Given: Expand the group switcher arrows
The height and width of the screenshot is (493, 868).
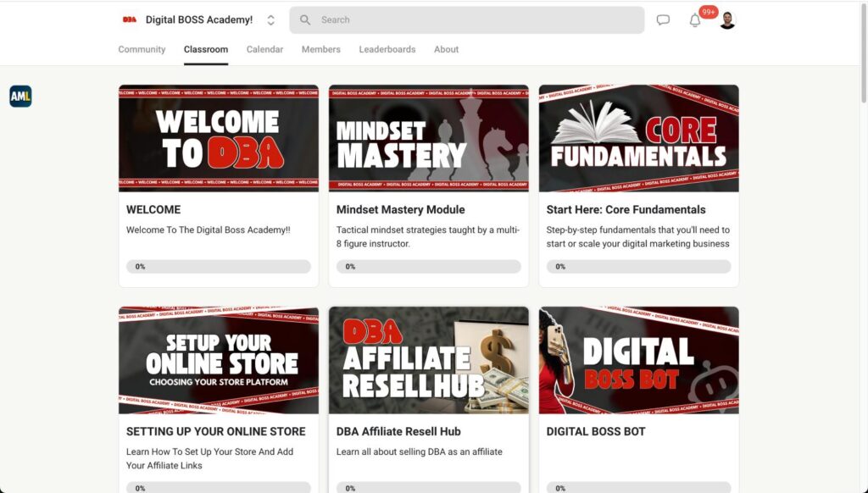Looking at the screenshot, I should point(270,20).
